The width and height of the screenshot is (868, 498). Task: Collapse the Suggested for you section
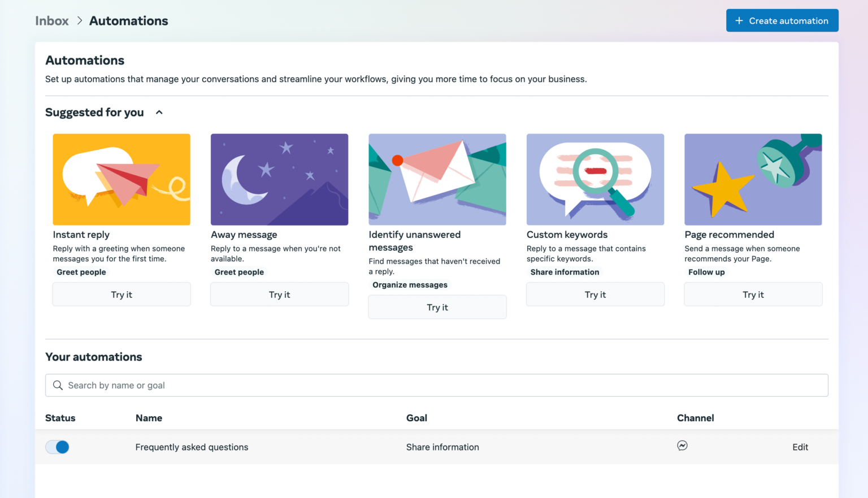[159, 112]
